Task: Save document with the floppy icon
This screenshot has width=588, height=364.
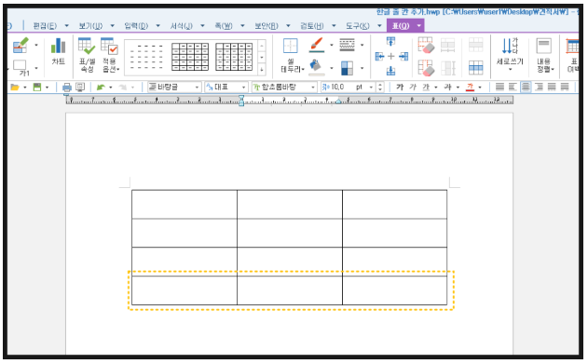Action: 37,88
